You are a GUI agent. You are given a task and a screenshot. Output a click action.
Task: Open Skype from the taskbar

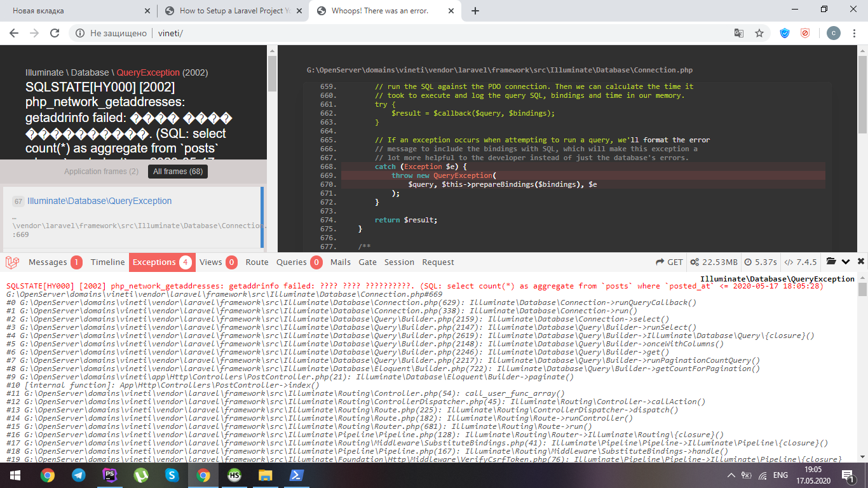pyautogui.click(x=172, y=475)
